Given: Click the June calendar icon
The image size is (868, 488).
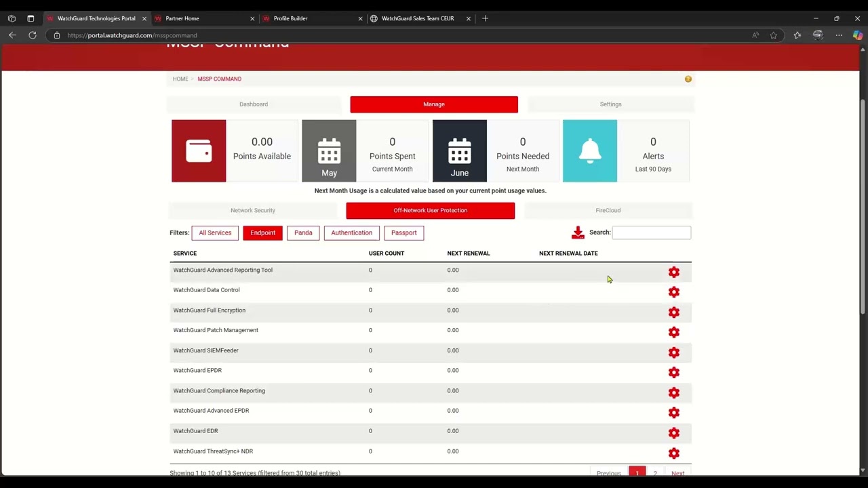Looking at the screenshot, I should (460, 150).
